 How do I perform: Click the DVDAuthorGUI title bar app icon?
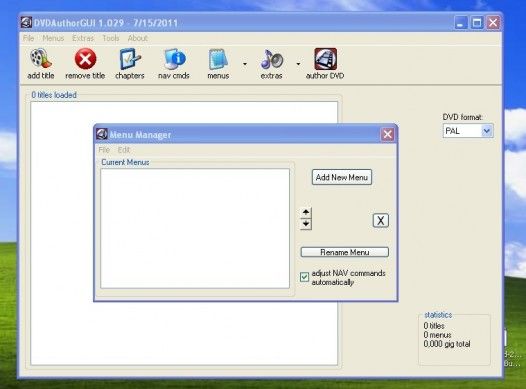coord(26,22)
